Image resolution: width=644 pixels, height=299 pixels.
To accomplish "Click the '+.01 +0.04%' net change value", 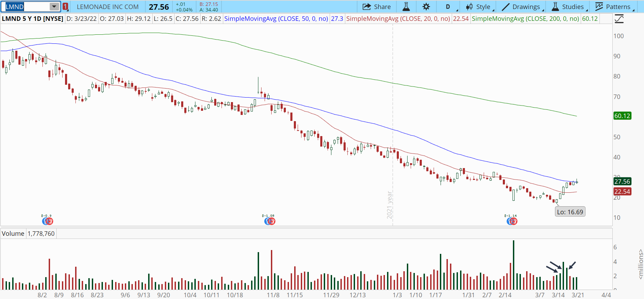I will coord(184,7).
